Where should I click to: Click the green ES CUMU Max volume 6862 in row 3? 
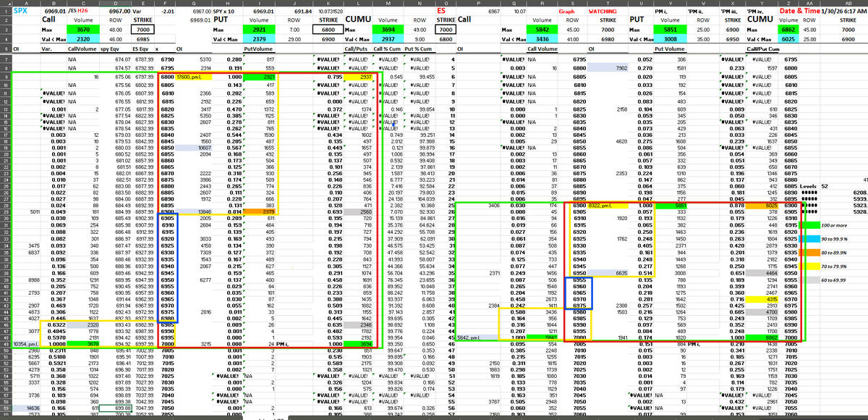click(788, 29)
